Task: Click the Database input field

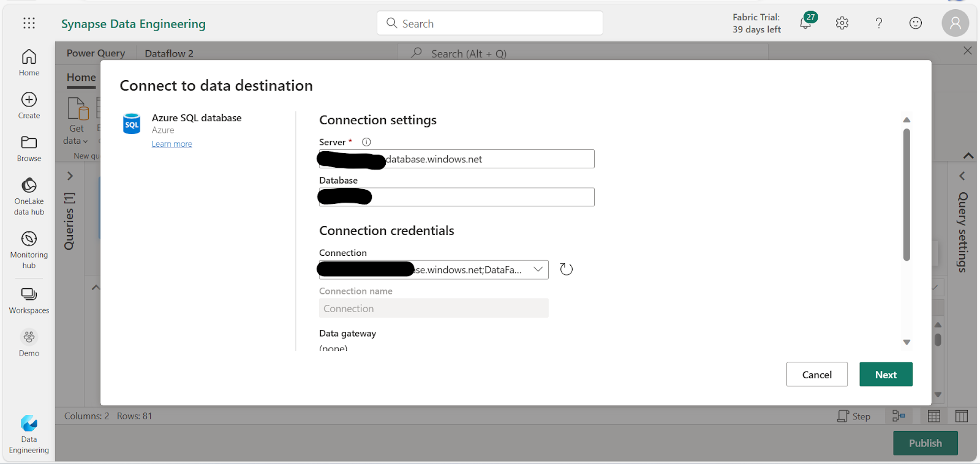Action: click(x=456, y=197)
